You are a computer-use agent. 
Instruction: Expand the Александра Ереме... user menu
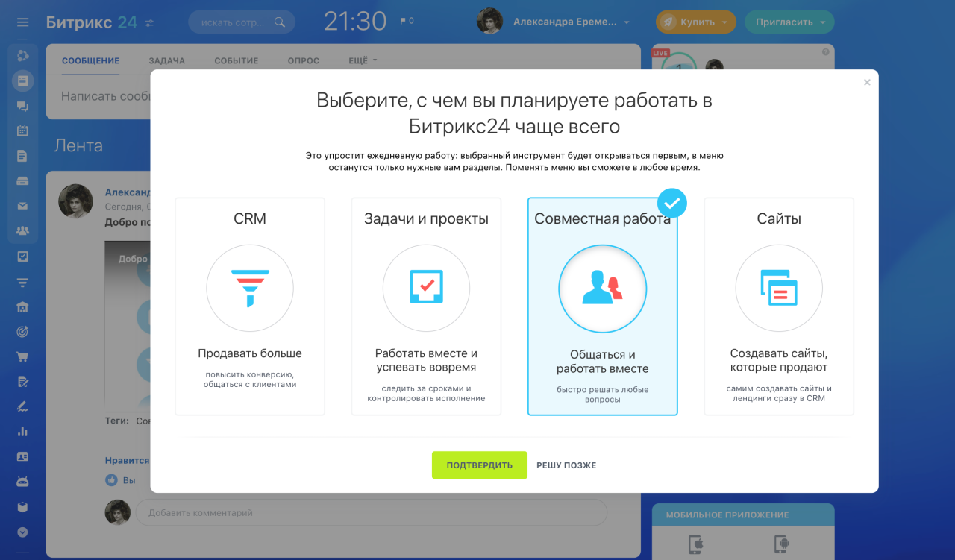coord(572,22)
